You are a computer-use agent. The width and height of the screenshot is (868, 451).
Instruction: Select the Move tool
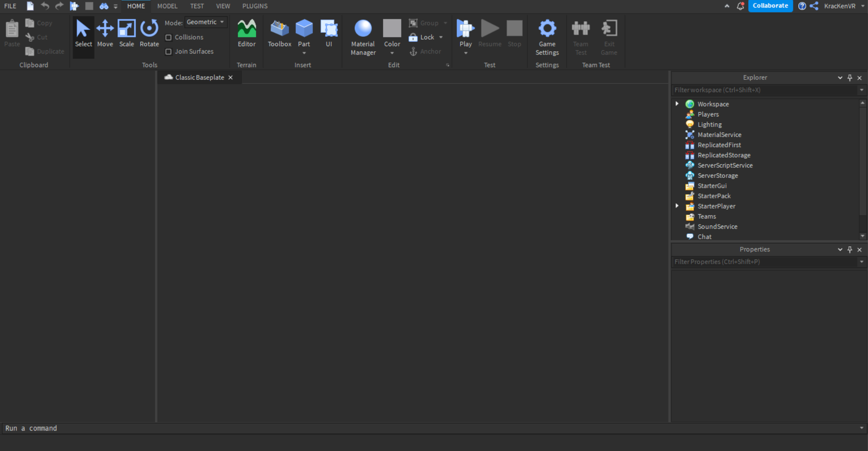[x=105, y=33]
